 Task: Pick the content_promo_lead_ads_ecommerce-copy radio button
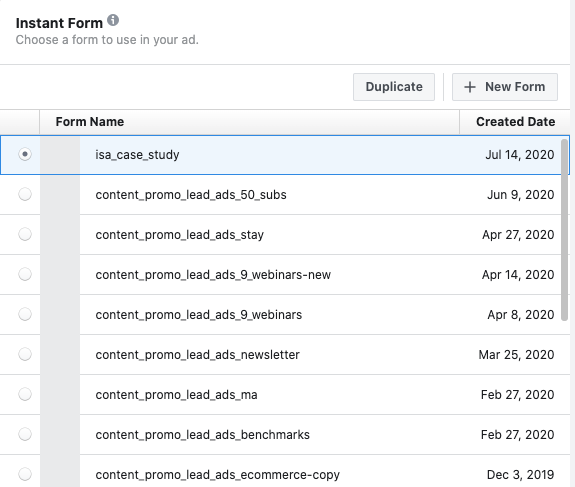click(25, 474)
